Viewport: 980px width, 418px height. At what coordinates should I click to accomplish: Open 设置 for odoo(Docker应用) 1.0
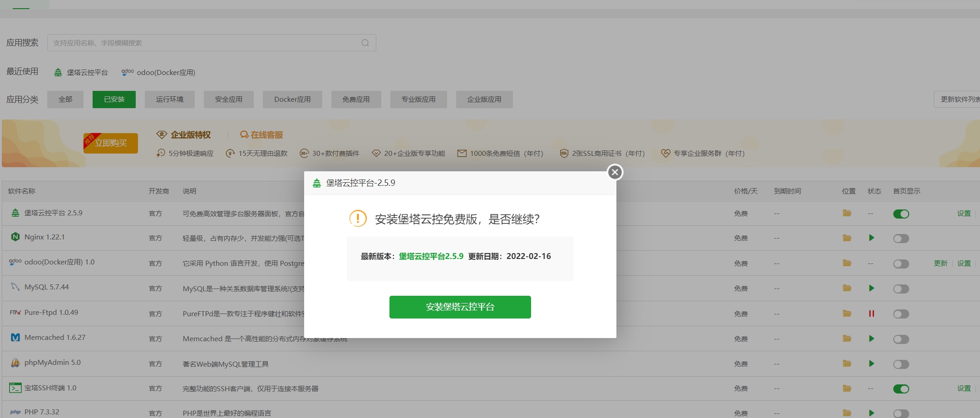(x=964, y=264)
